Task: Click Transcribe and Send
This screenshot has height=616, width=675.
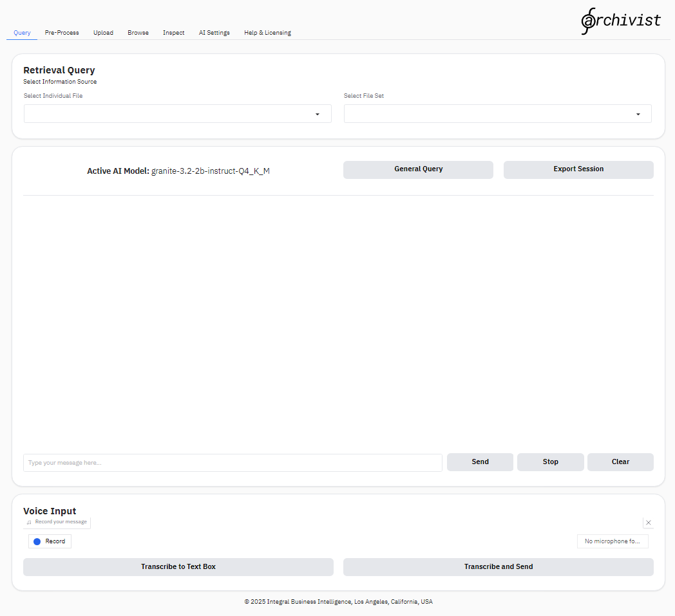Action: click(498, 567)
